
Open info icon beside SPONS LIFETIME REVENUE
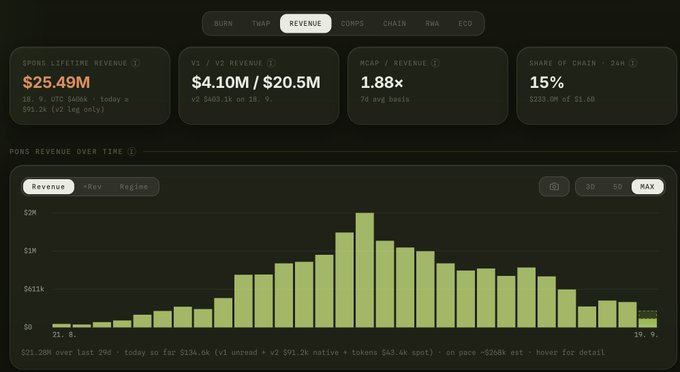point(135,63)
